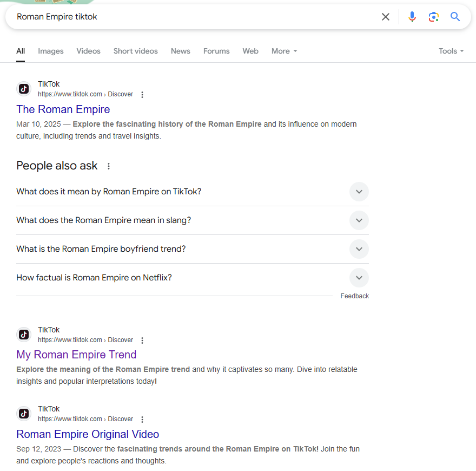Click TikTok site name above My Roman Empire Trend

tap(49, 330)
